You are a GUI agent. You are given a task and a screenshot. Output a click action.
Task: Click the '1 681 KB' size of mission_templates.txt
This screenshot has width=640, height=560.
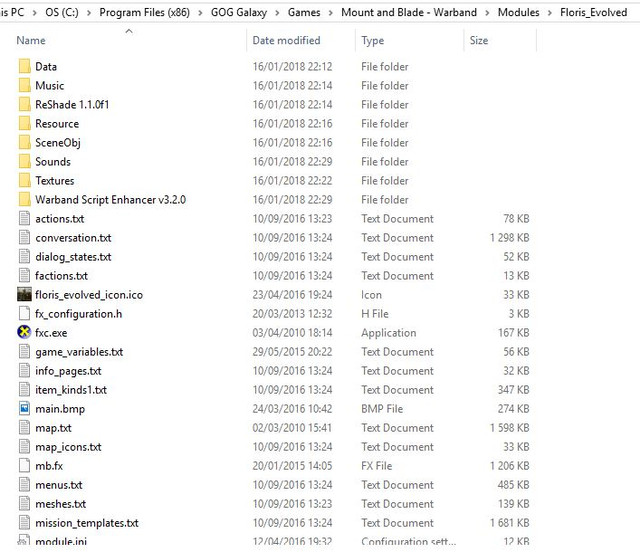pyautogui.click(x=509, y=523)
